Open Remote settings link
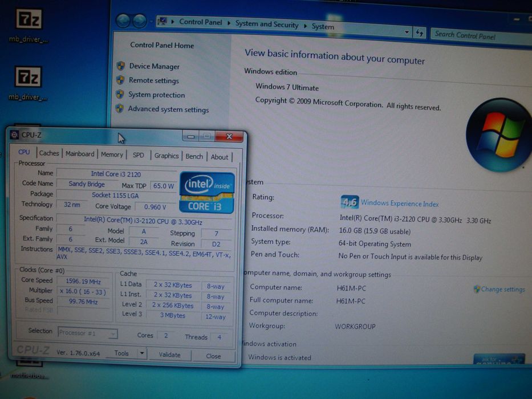Screen dimensions: 532x399 tap(154, 81)
